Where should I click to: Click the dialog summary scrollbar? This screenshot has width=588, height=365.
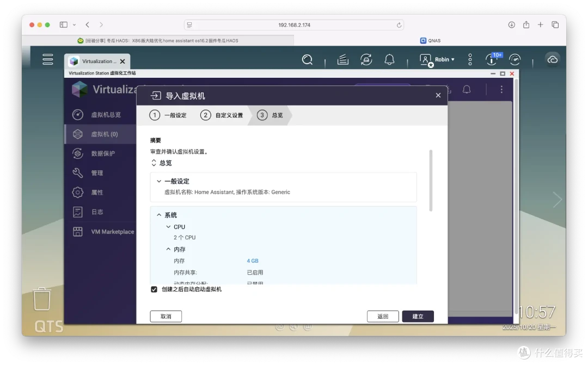(x=431, y=181)
